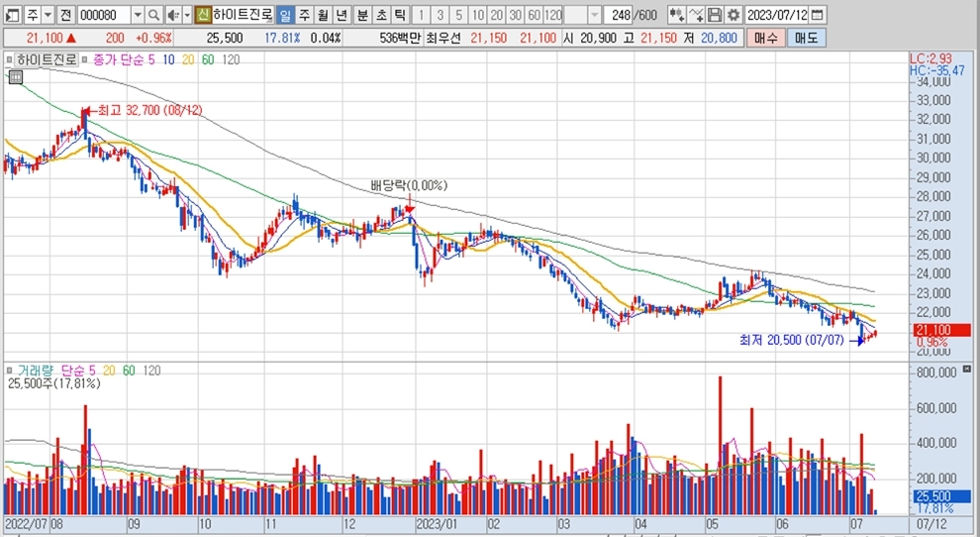Image resolution: width=980 pixels, height=537 pixels.
Task: Click the 거래량 volume legend label
Action: pyautogui.click(x=36, y=371)
